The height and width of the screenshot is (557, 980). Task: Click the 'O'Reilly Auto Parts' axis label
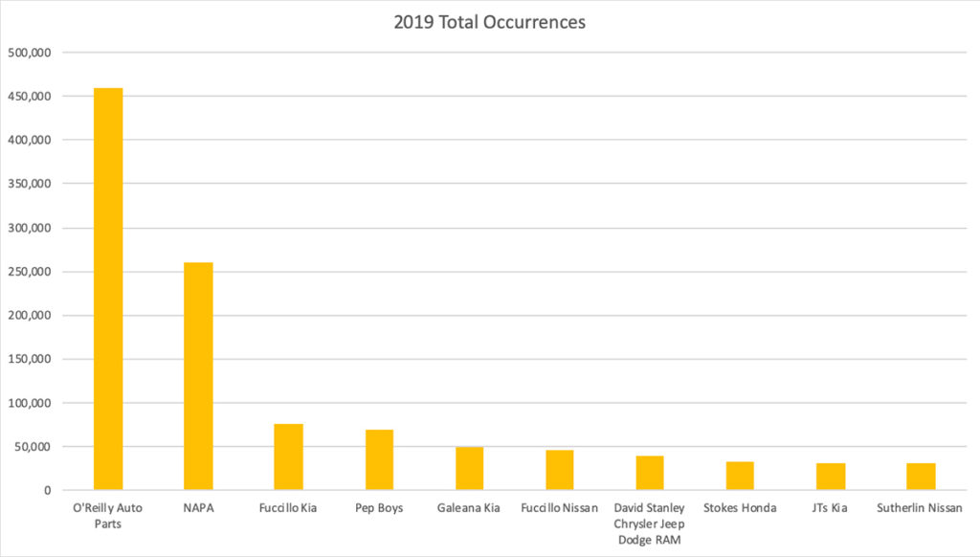107,516
